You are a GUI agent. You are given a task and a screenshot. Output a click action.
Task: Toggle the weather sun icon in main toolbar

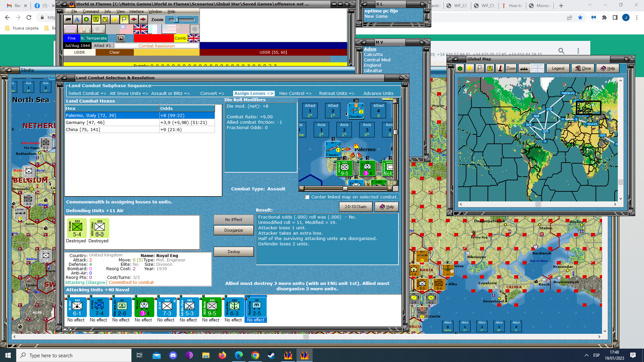(115, 19)
